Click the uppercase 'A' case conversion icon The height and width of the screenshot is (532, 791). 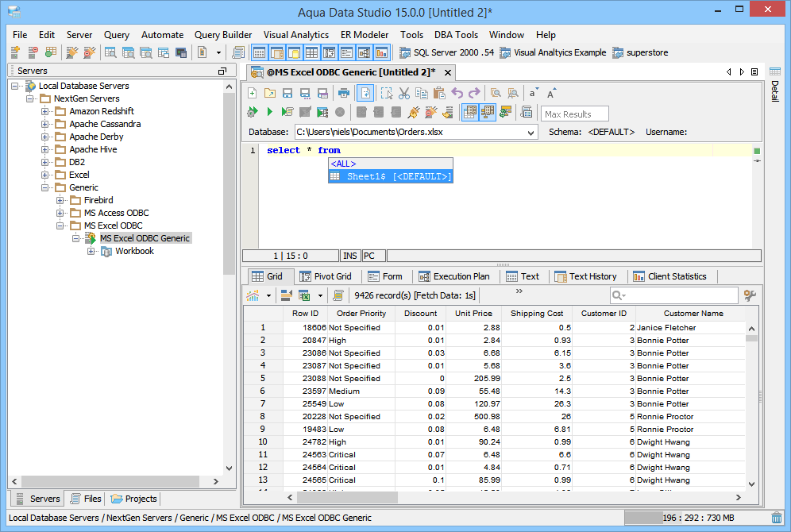(x=551, y=93)
